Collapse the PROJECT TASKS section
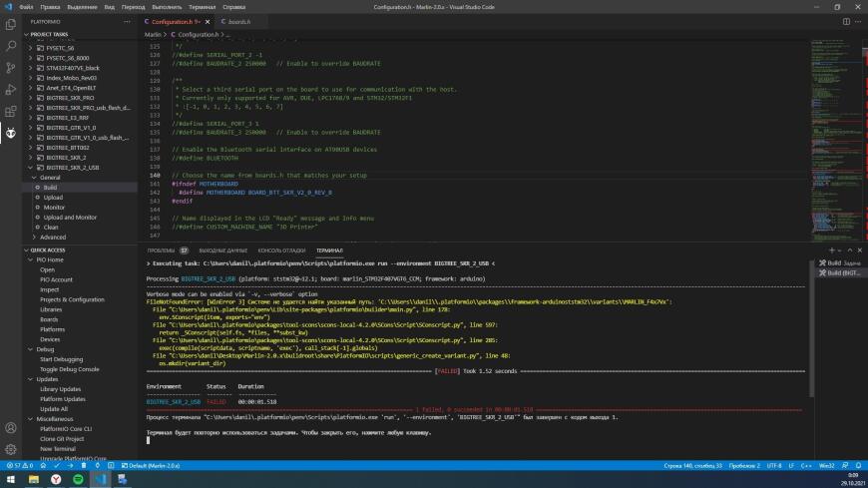The width and height of the screenshot is (868, 488). pyautogui.click(x=27, y=34)
